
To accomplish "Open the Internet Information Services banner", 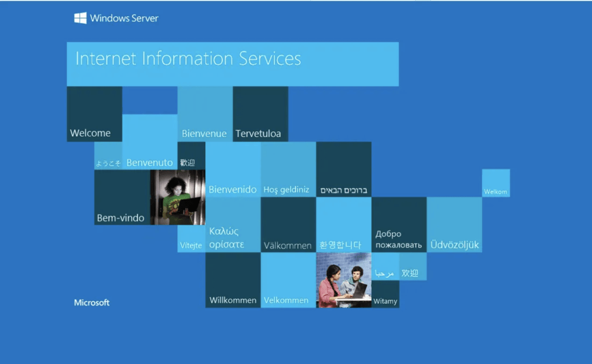I will click(233, 62).
